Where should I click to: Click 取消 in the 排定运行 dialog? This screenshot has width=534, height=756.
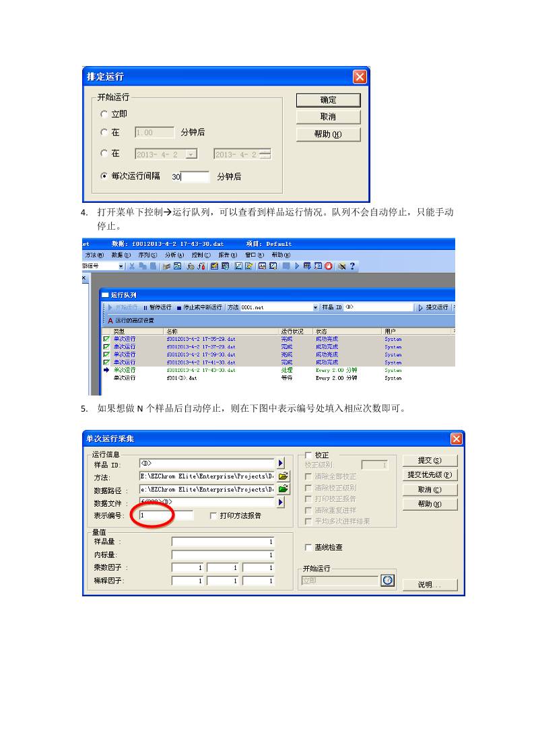point(328,117)
